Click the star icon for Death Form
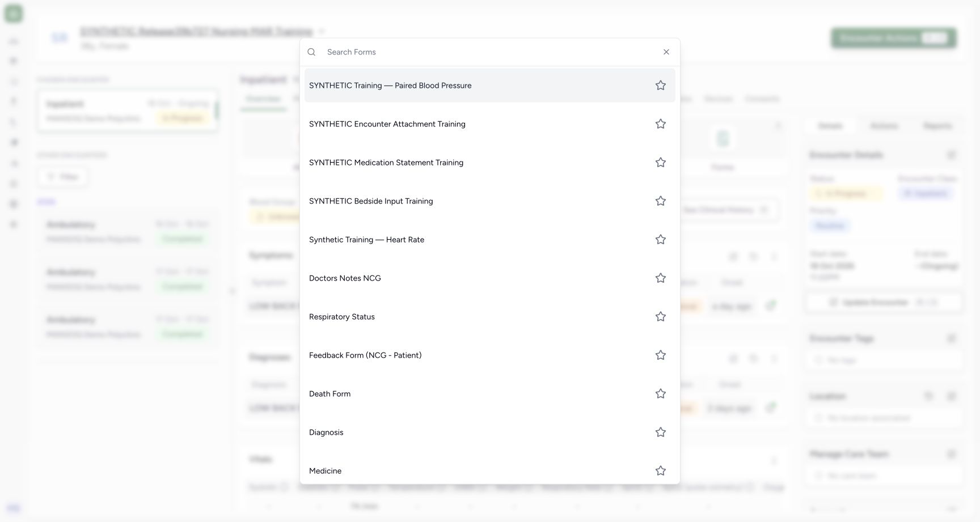Image resolution: width=980 pixels, height=522 pixels. (661, 394)
